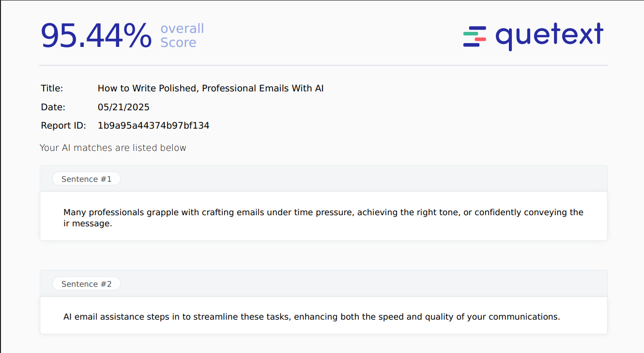Click the report title "How to Write Polished" text

coord(211,88)
